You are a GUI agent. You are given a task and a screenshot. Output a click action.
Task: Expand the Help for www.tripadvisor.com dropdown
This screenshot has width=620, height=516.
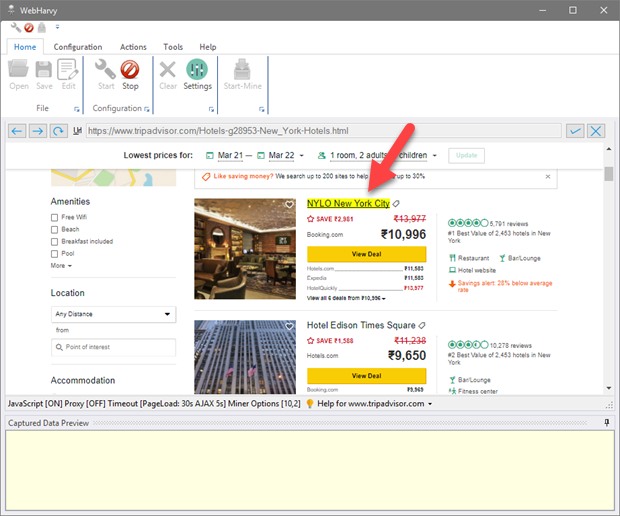point(374,403)
